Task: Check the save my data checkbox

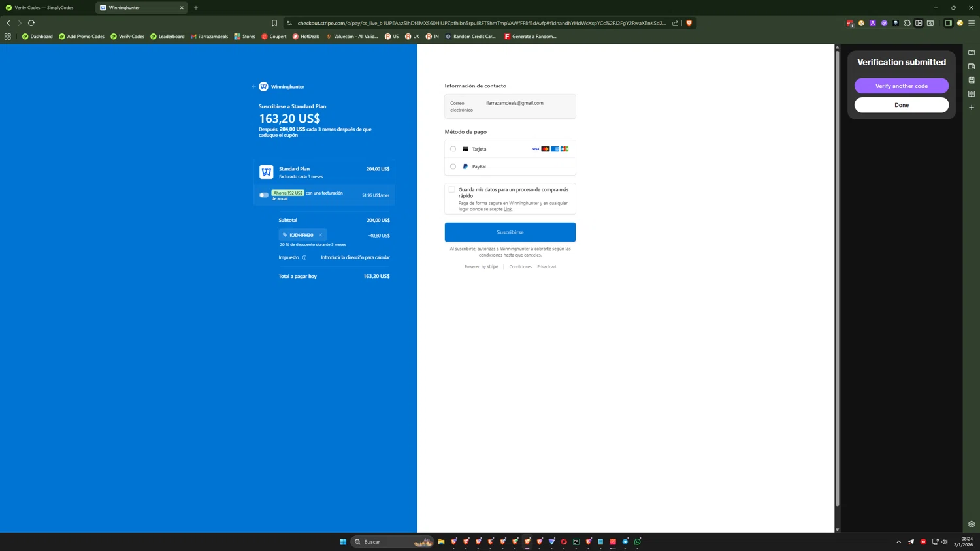Action: (451, 189)
